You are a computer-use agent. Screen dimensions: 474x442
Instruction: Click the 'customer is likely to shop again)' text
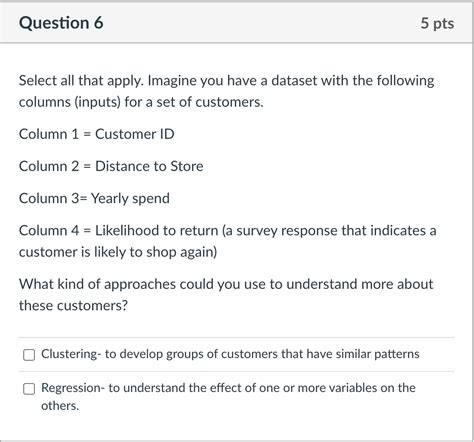[118, 252]
